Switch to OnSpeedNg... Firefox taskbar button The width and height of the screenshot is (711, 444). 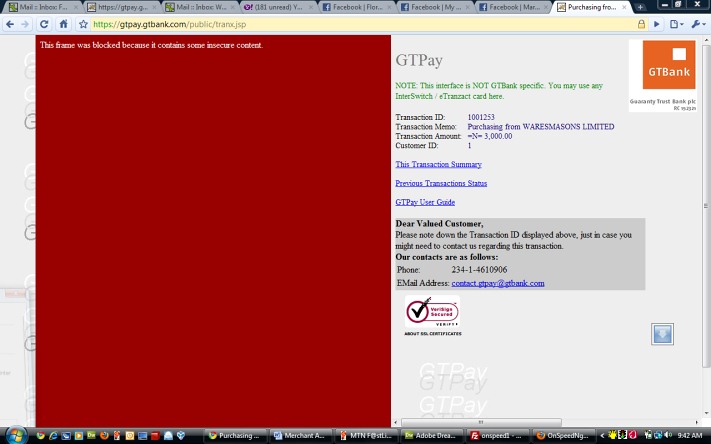[564, 435]
